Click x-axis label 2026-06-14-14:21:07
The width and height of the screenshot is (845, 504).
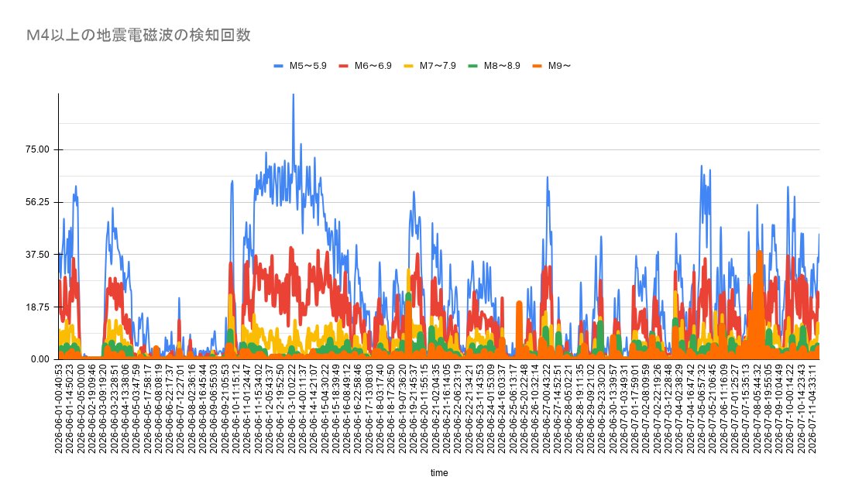(313, 409)
